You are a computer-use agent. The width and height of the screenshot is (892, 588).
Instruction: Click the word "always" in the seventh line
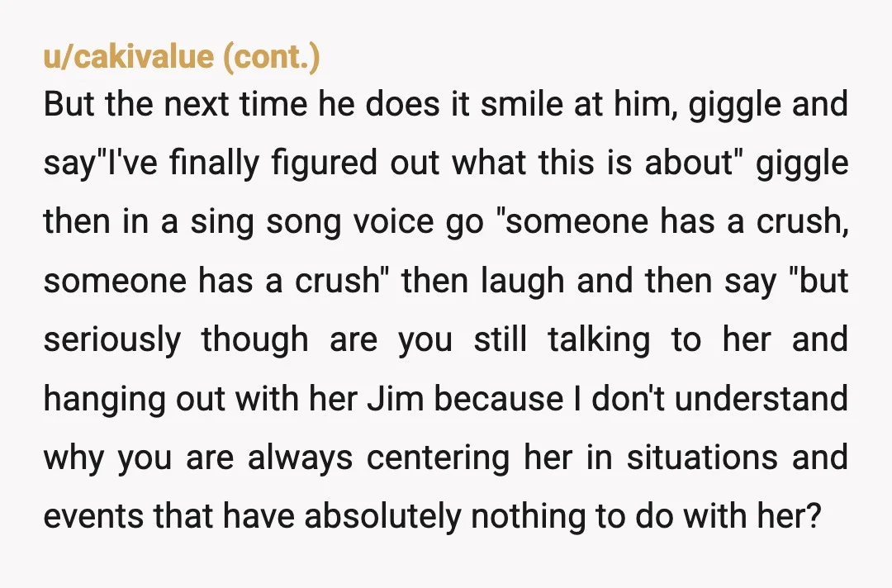click(x=300, y=457)
